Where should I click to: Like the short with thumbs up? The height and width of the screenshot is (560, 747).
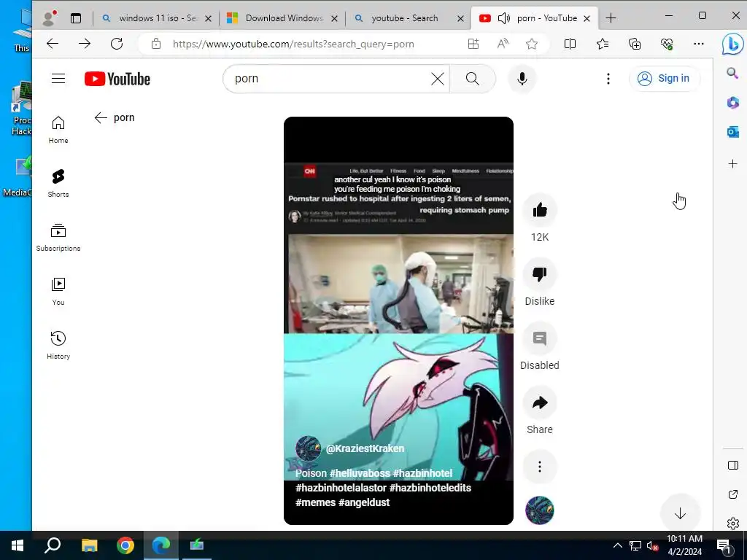click(540, 209)
